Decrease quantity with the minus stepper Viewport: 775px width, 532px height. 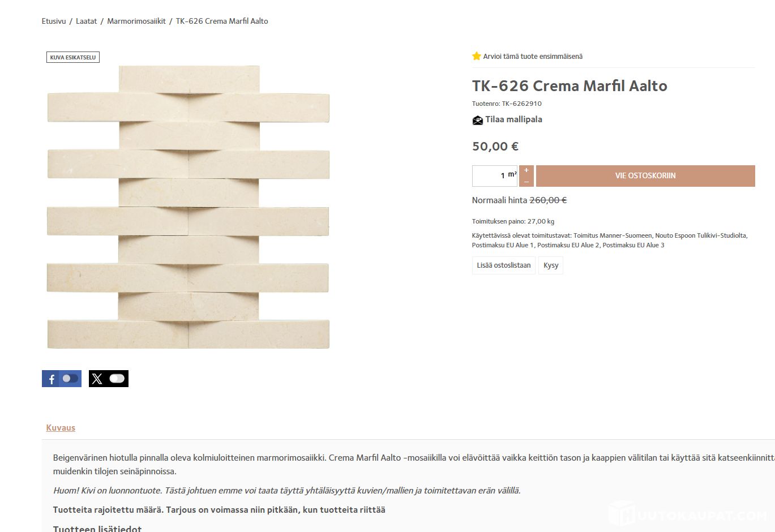pyautogui.click(x=526, y=182)
